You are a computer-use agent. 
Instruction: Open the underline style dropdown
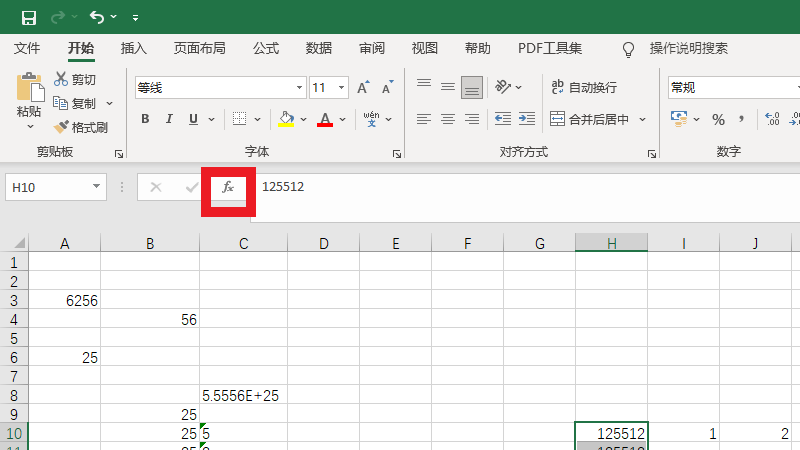211,119
